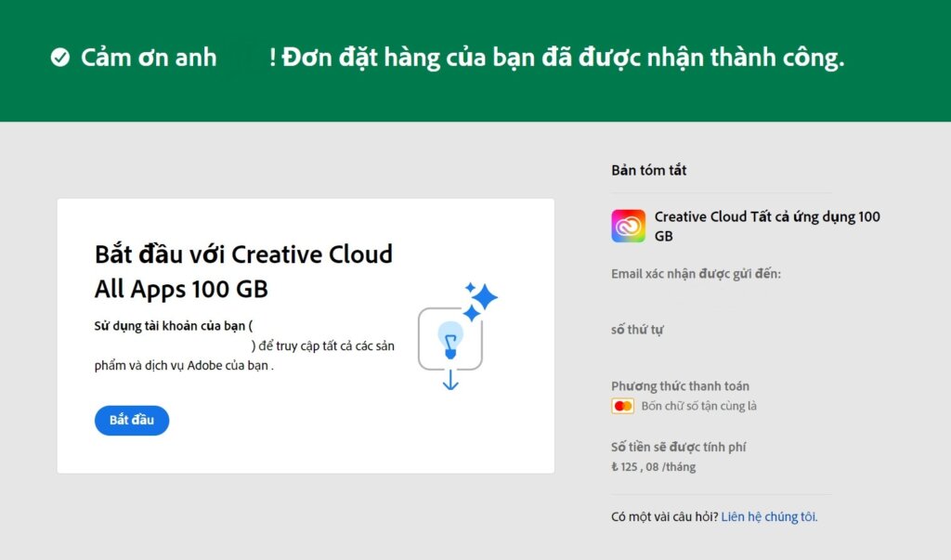This screenshot has width=951, height=560.
Task: Click the Mastercard payment icon
Action: point(622,406)
